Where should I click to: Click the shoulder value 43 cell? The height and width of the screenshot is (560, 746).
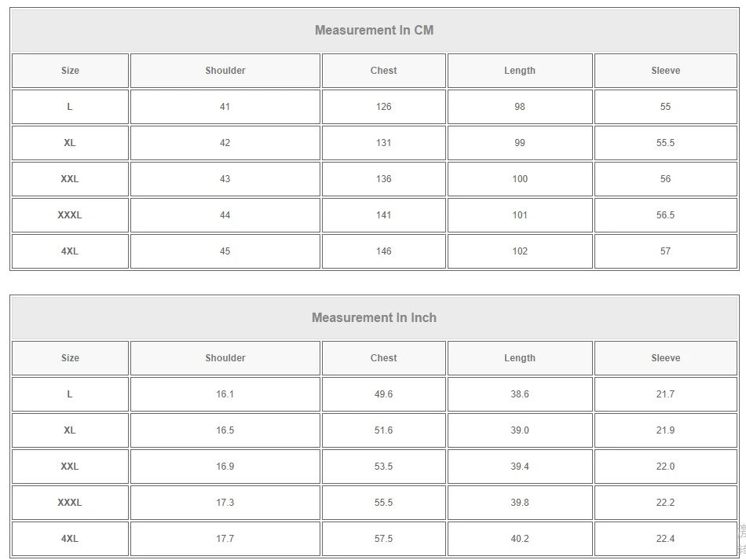[225, 179]
